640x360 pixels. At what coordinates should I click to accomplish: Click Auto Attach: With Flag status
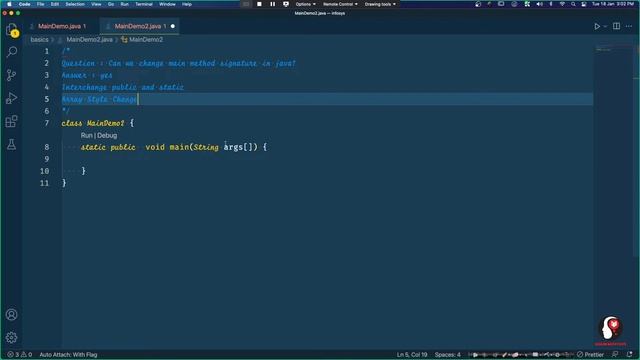point(68,355)
